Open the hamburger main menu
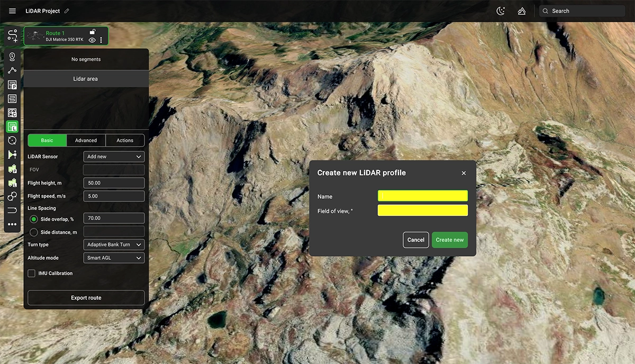635x364 pixels. (x=12, y=11)
